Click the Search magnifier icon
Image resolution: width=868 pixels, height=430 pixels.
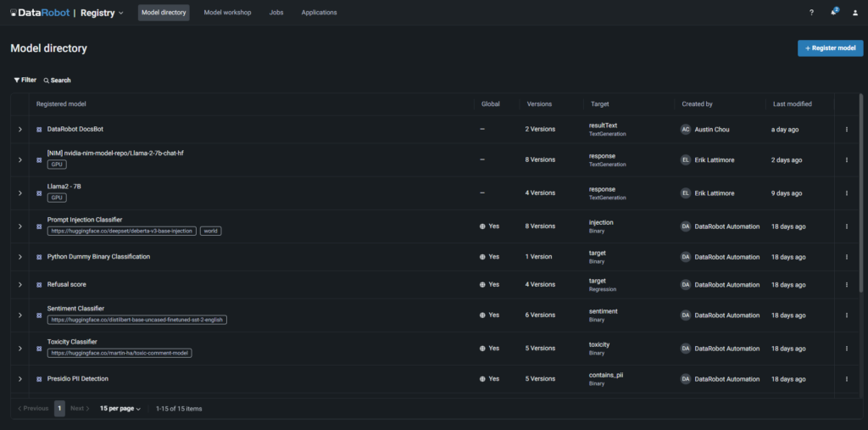tap(47, 81)
